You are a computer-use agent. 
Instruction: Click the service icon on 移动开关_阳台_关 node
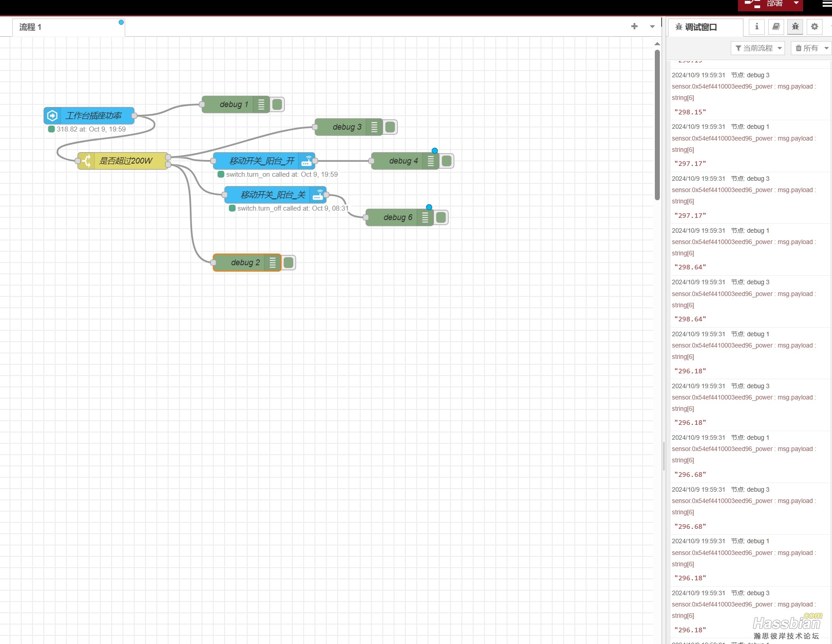coord(318,195)
